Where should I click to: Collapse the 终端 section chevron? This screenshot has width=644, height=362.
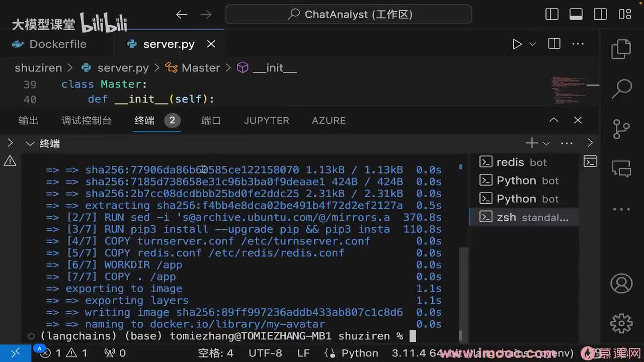tap(30, 144)
